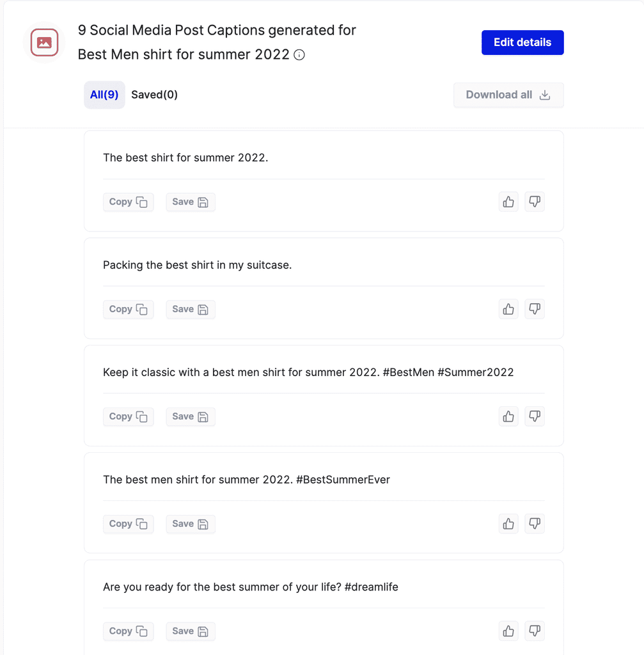644x655 pixels.
Task: Thumbs up the 'Keep it classic' caption
Action: coord(508,416)
